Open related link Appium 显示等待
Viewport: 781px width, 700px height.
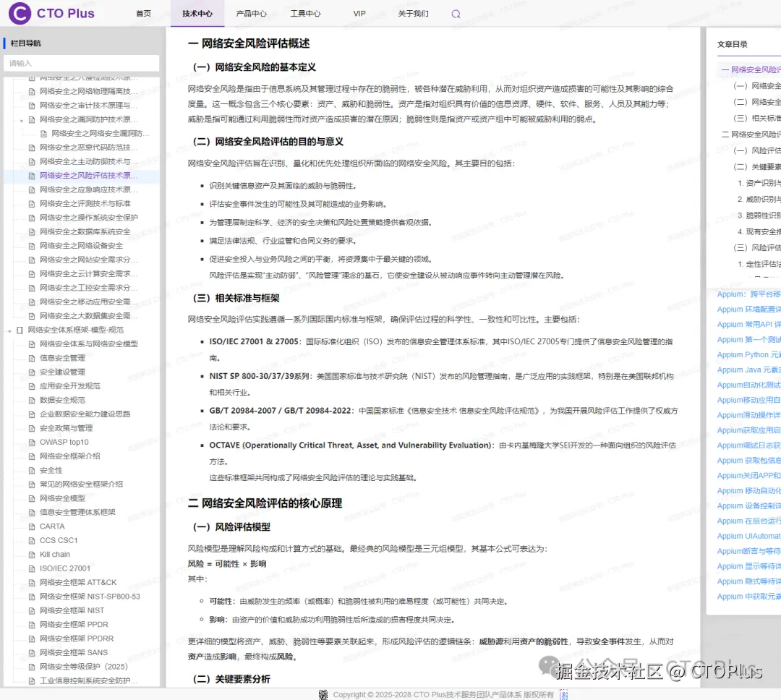(x=748, y=566)
